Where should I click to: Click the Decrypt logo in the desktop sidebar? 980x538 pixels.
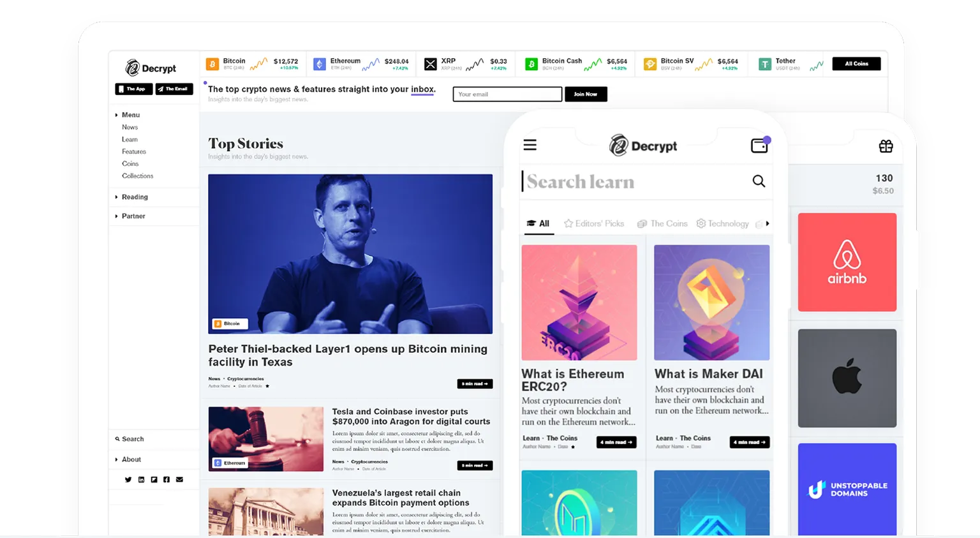pyautogui.click(x=151, y=68)
